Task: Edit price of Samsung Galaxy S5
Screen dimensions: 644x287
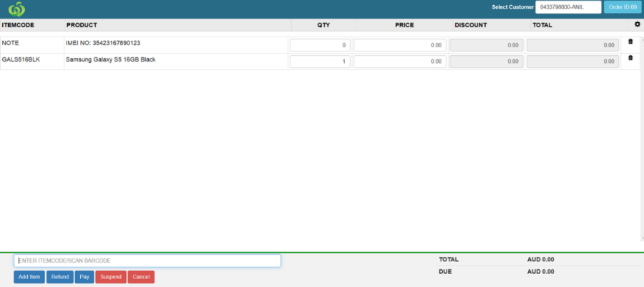Action: (x=400, y=62)
